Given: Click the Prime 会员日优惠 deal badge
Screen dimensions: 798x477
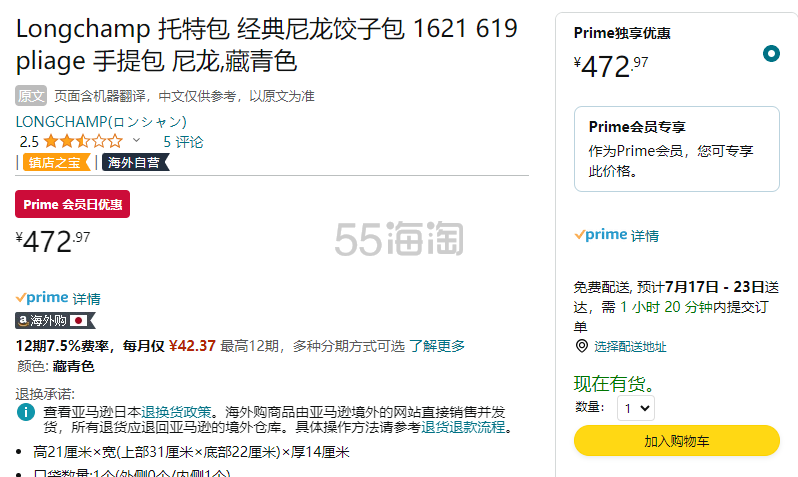Looking at the screenshot, I should 73,204.
